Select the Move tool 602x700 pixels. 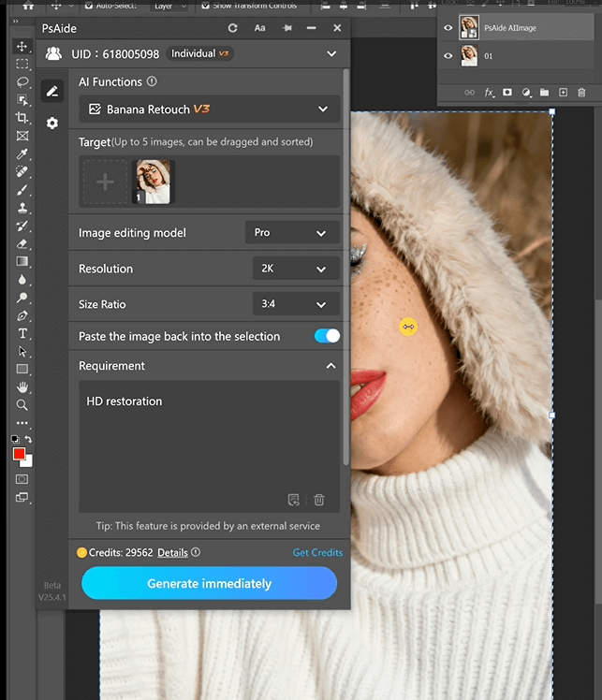pos(22,46)
